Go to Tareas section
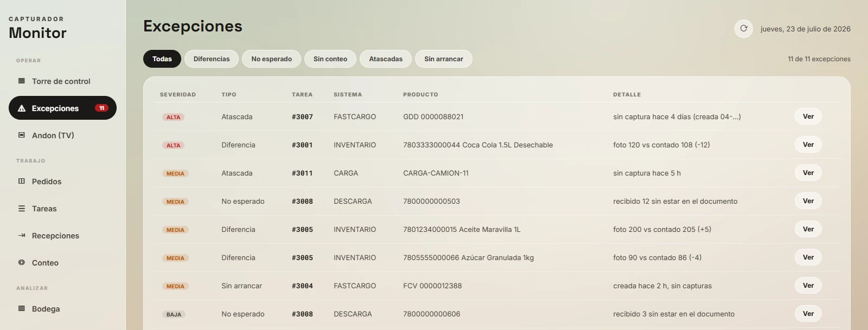 tap(62, 209)
